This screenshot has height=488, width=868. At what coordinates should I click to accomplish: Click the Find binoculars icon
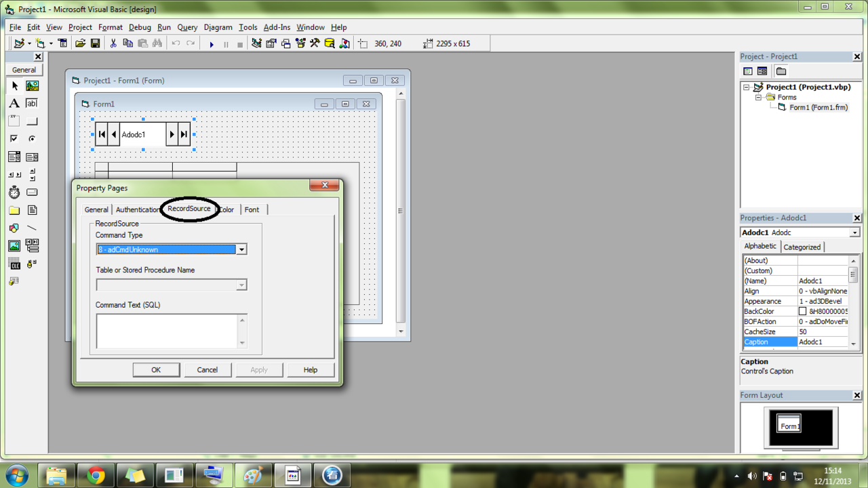point(157,43)
